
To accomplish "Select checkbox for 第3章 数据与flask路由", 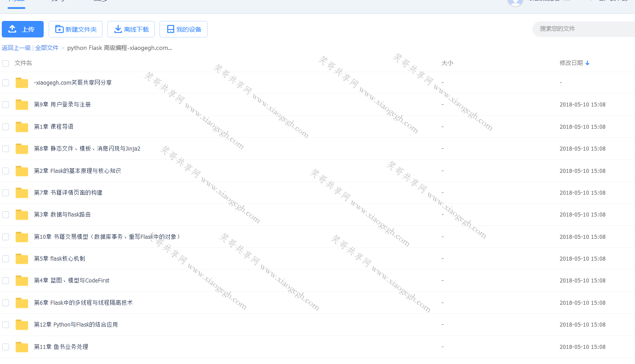I will point(5,214).
